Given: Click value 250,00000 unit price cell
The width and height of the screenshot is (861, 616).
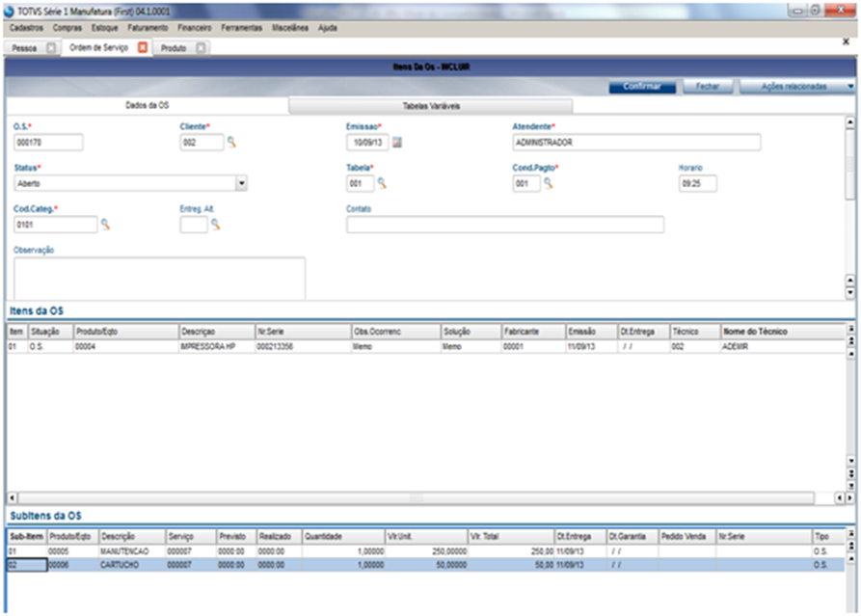Looking at the screenshot, I should [426, 550].
